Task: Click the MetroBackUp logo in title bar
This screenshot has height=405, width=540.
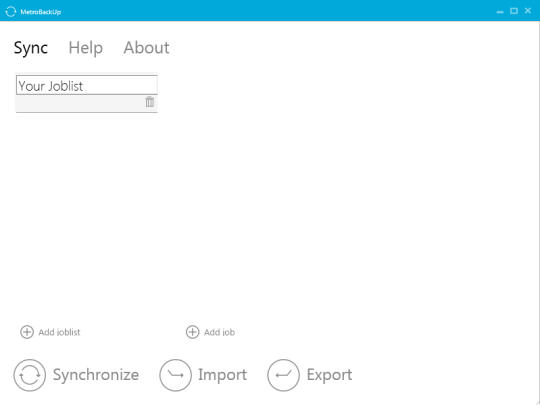Action: click(11, 11)
